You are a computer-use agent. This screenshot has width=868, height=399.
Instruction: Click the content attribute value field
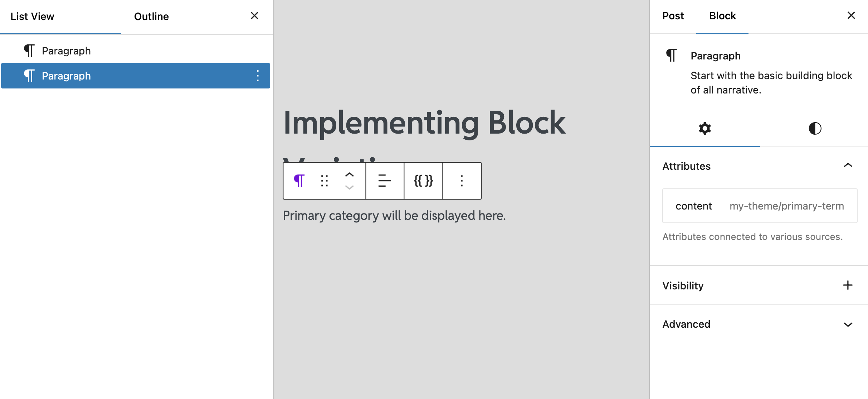pyautogui.click(x=786, y=206)
